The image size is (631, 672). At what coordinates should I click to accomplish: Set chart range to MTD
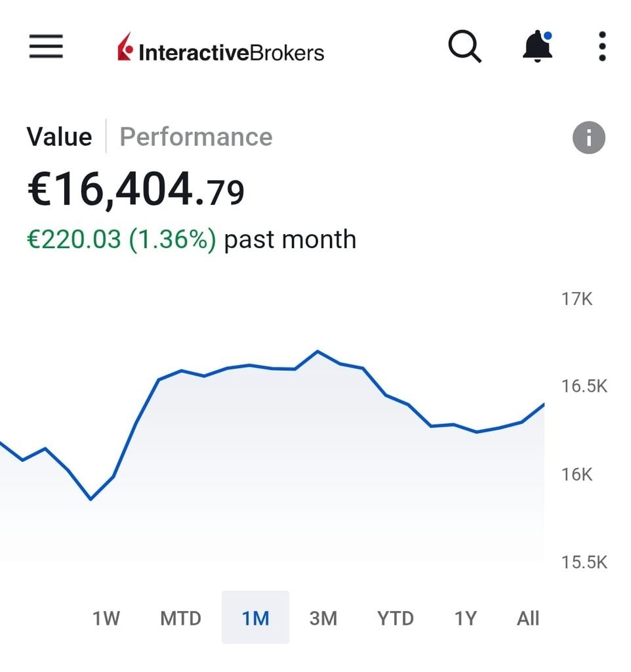pos(180,618)
